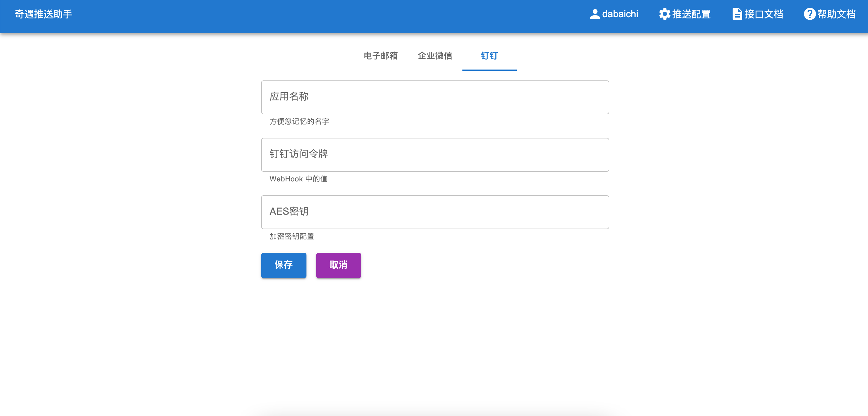
Task: Click the 加密密钥配置 hint text
Action: pos(292,236)
